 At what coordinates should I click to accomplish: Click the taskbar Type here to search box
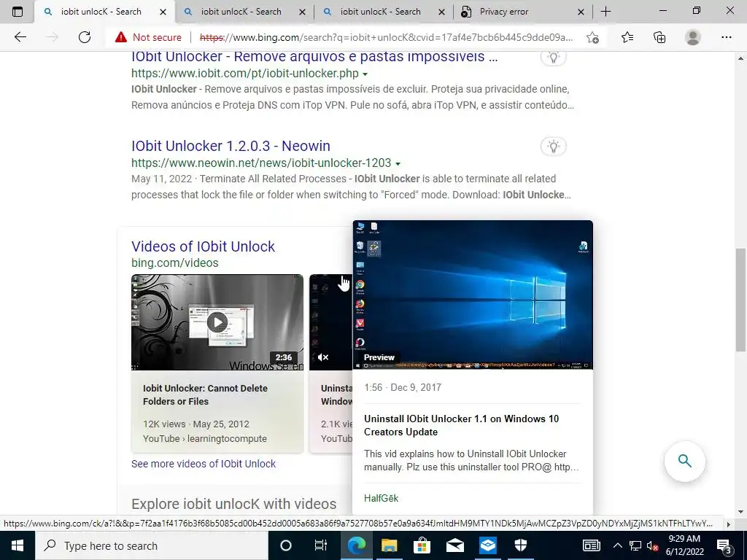pyautogui.click(x=151, y=545)
